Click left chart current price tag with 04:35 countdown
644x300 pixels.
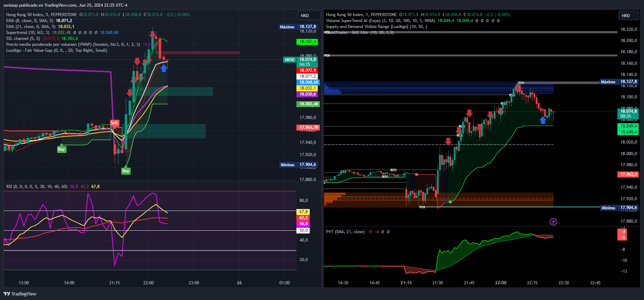coord(308,62)
